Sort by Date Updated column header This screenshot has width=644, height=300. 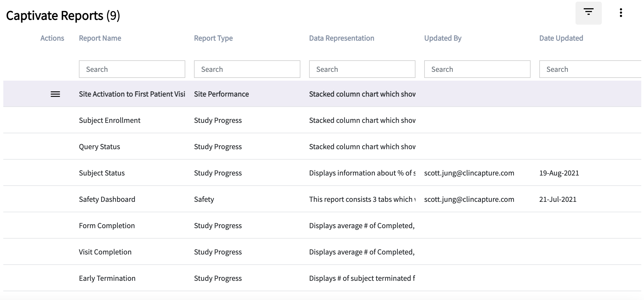click(561, 38)
